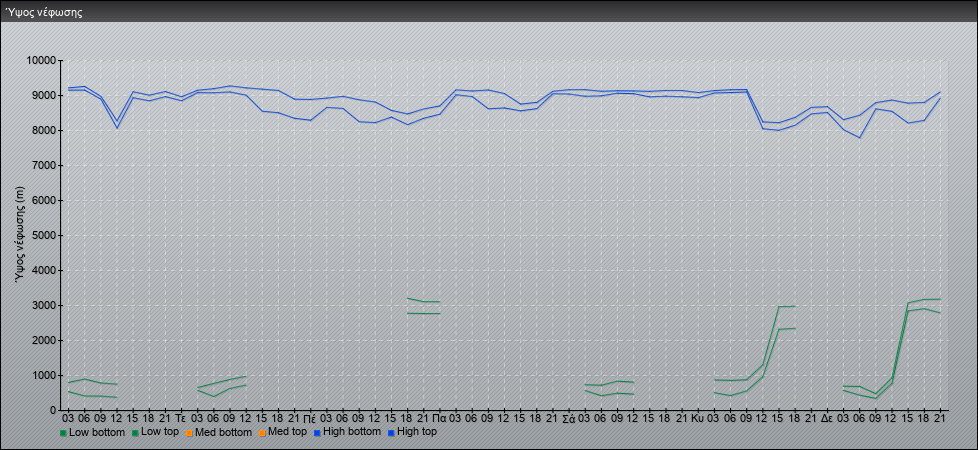Toggle the High top series label
The image size is (978, 450).
[417, 432]
